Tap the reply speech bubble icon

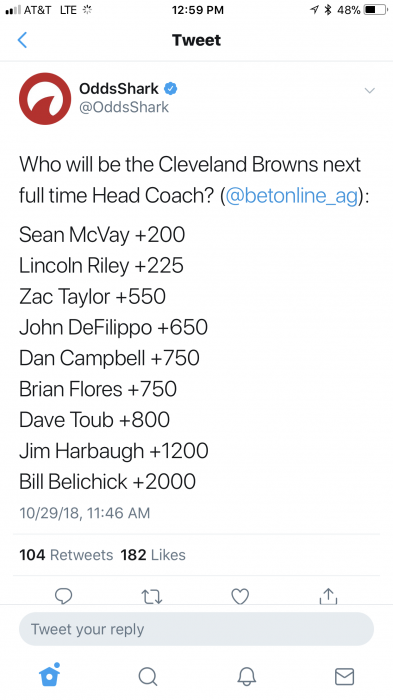pyautogui.click(x=63, y=596)
